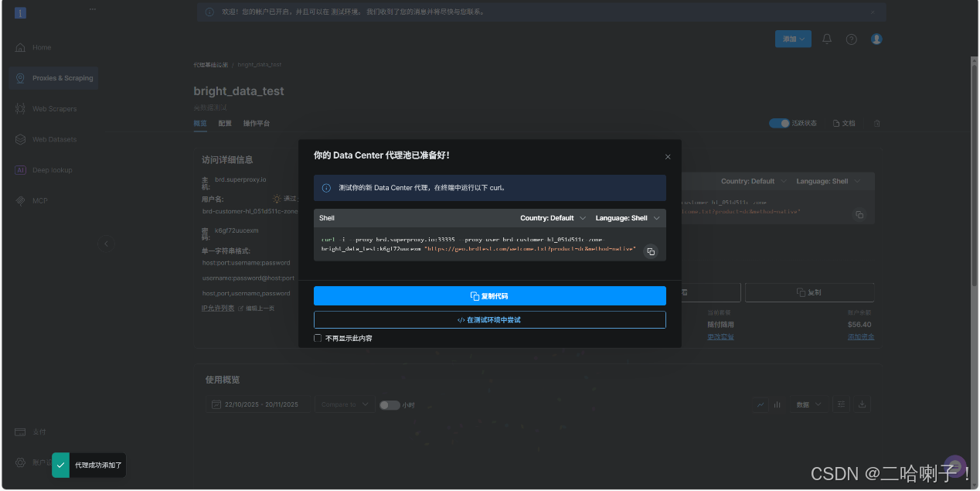Click the 支付 billing icon in sidebar
Image resolution: width=980 pixels, height=491 pixels.
(21, 432)
